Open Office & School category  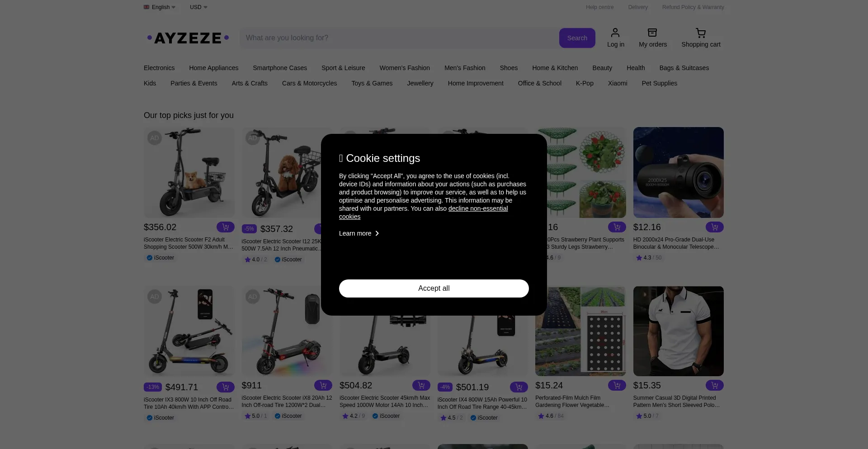pos(539,83)
